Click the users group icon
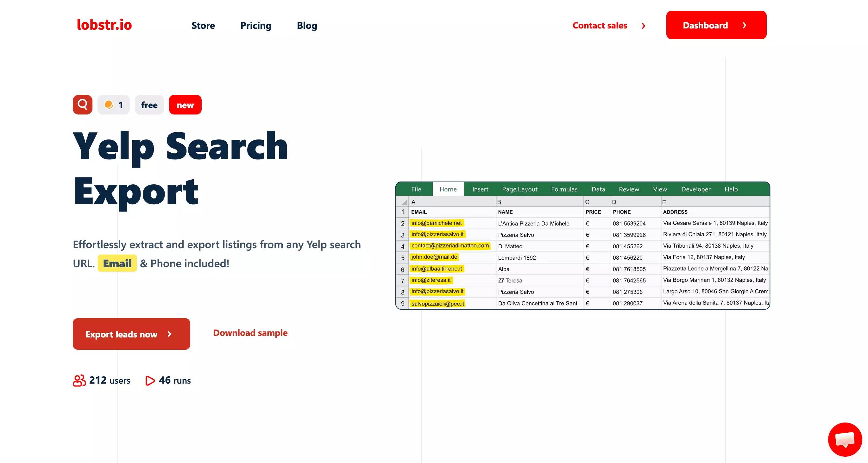The image size is (868, 463). [x=79, y=381]
